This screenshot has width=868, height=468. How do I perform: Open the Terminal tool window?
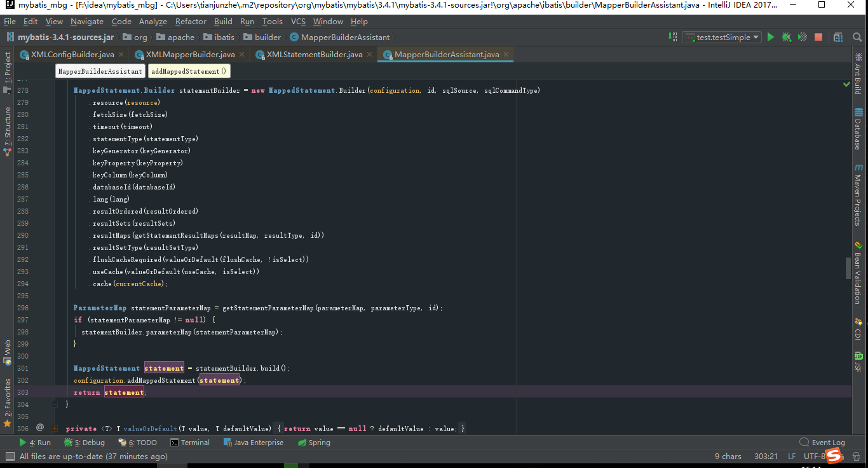tap(190, 442)
